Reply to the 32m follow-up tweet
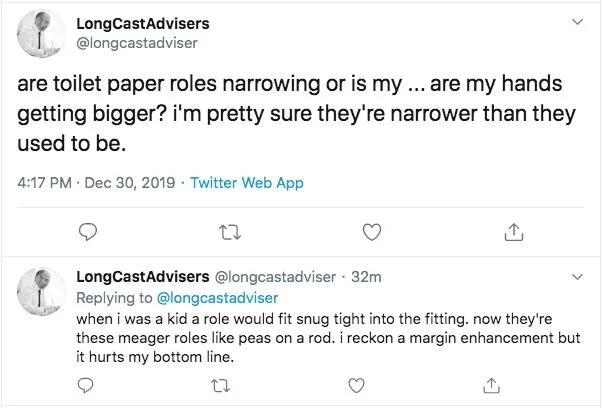 86,384
